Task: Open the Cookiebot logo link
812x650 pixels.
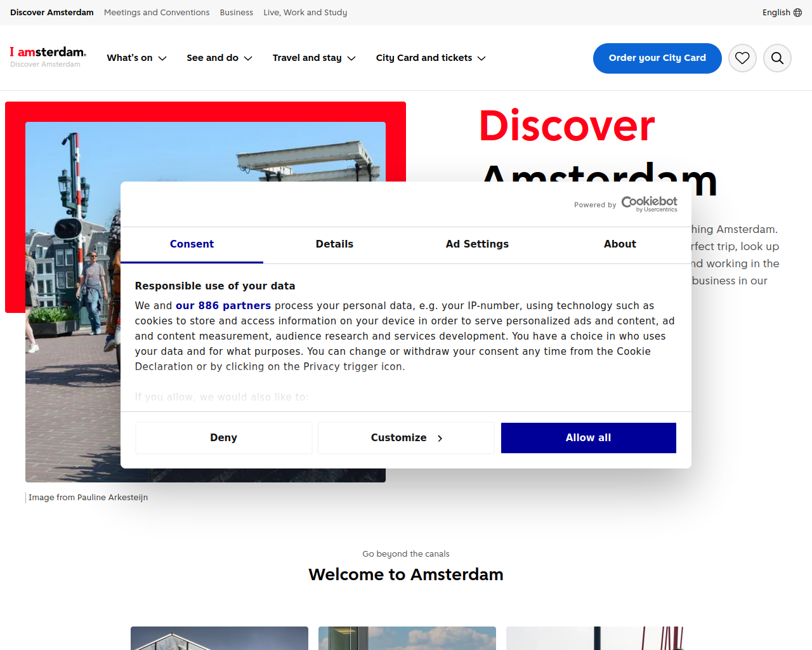Action: [x=649, y=204]
